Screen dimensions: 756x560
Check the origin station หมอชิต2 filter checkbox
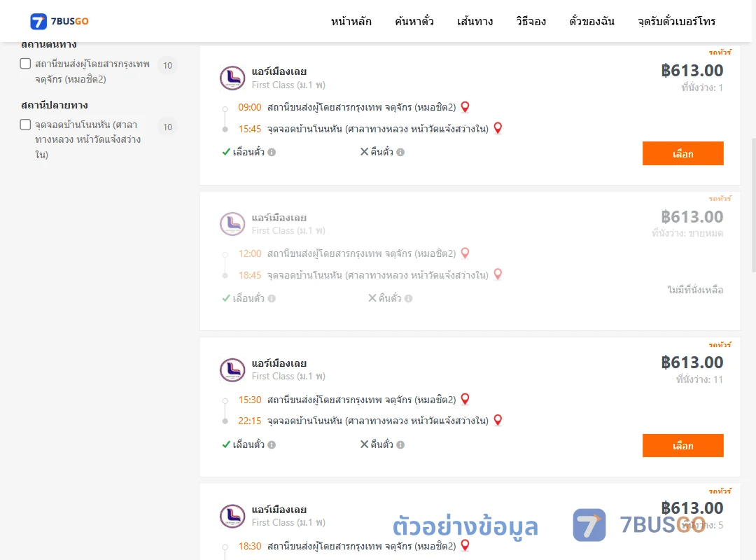coord(26,64)
